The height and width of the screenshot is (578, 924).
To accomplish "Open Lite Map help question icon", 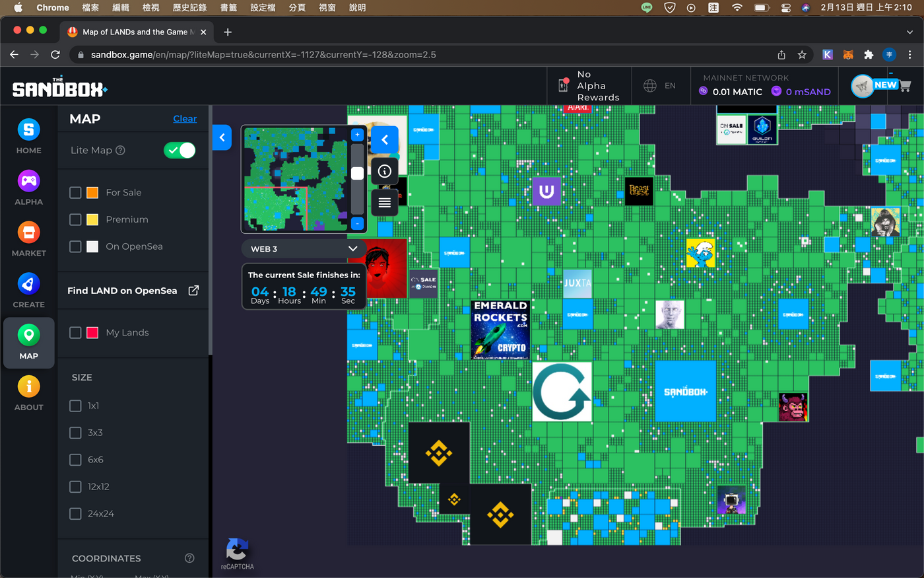I will click(120, 150).
